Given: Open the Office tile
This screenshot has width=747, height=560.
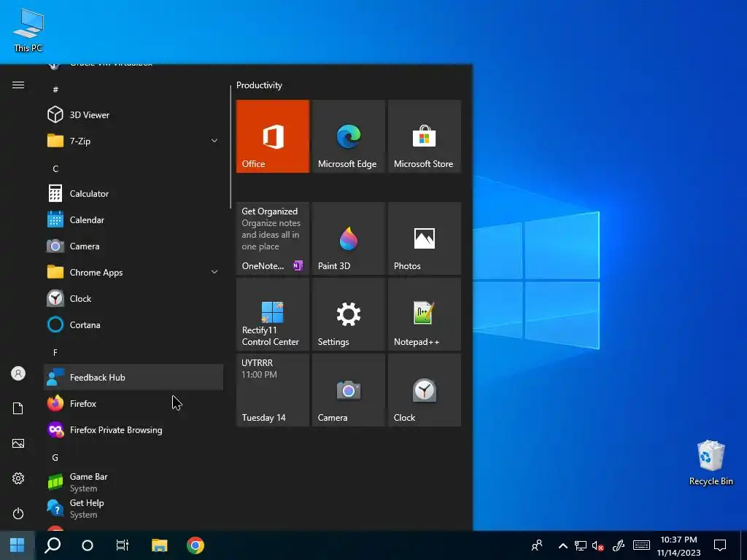Looking at the screenshot, I should pos(273,136).
